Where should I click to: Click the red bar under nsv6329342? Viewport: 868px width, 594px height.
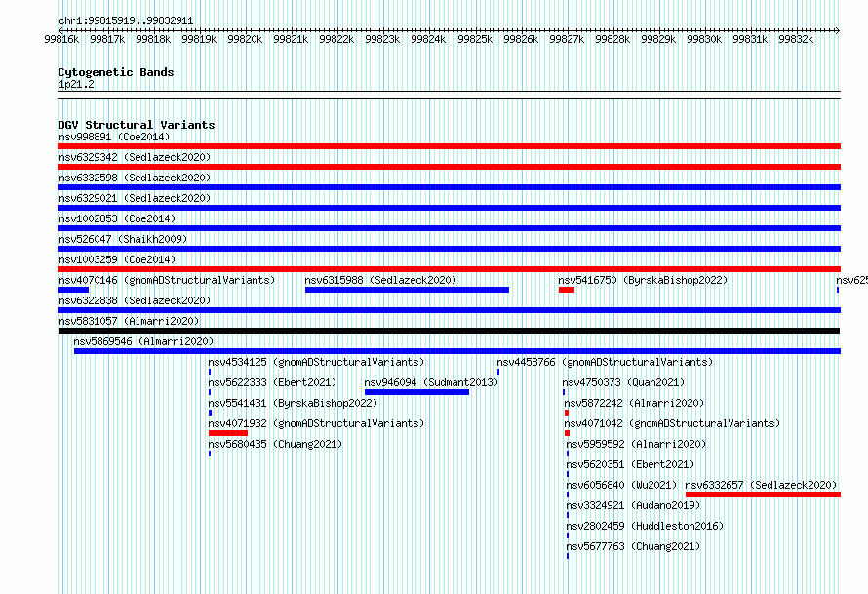[449, 167]
